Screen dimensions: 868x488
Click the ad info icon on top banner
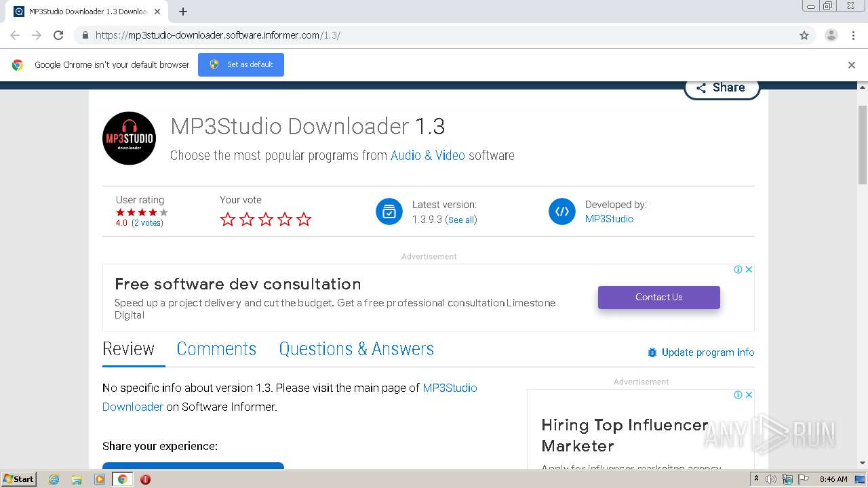click(x=738, y=269)
